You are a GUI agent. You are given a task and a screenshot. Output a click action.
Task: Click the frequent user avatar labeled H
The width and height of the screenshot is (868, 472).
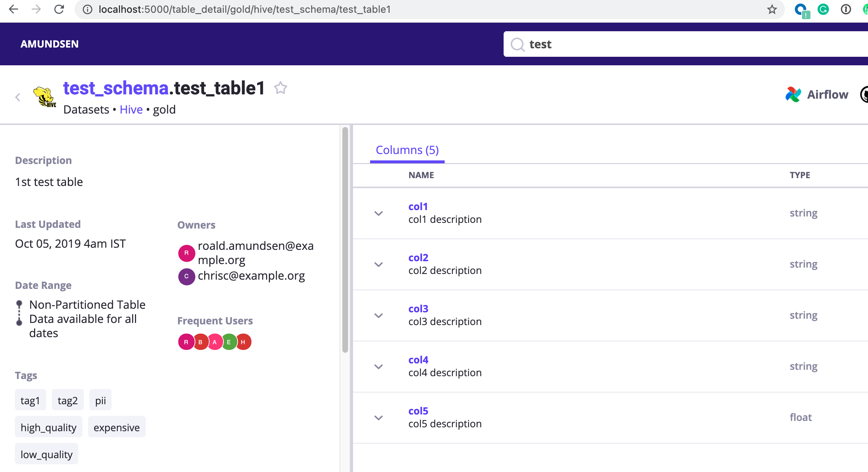(243, 342)
